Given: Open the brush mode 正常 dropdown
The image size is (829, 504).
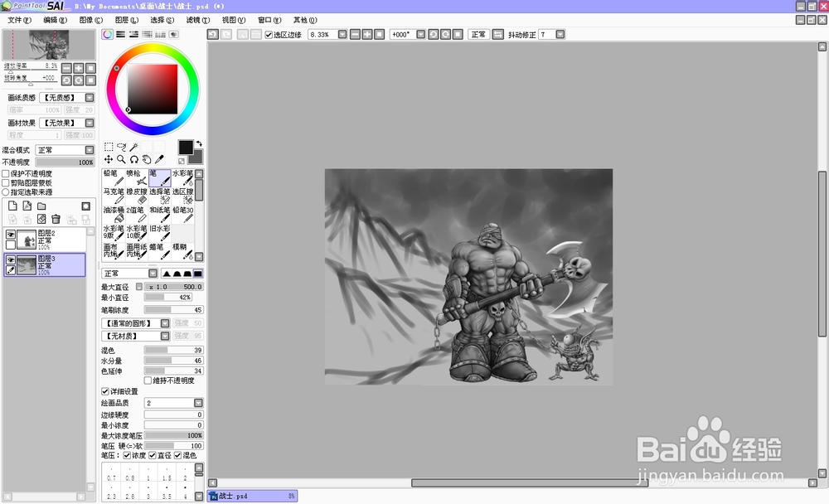Looking at the screenshot, I should coord(153,274).
